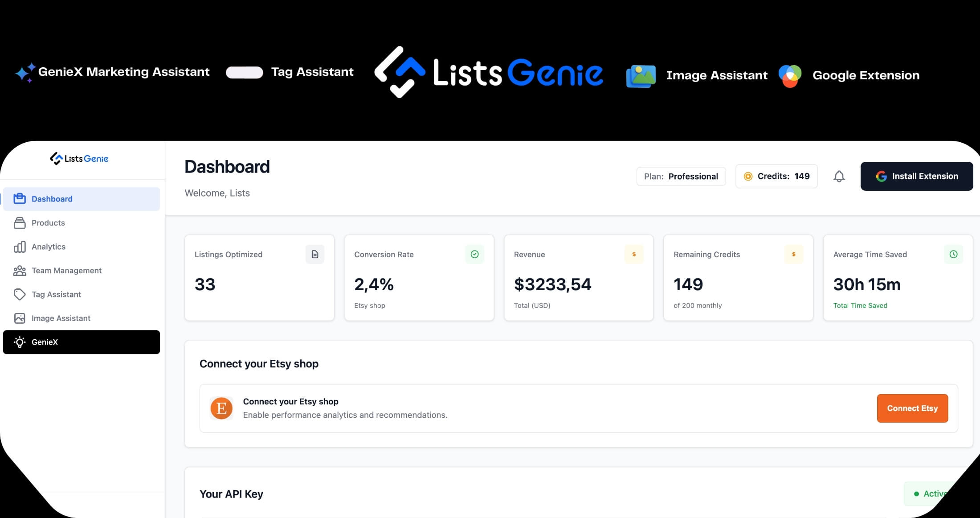This screenshot has height=518, width=980.
Task: Toggle the Tag Assistant switch in header
Action: pyautogui.click(x=244, y=72)
